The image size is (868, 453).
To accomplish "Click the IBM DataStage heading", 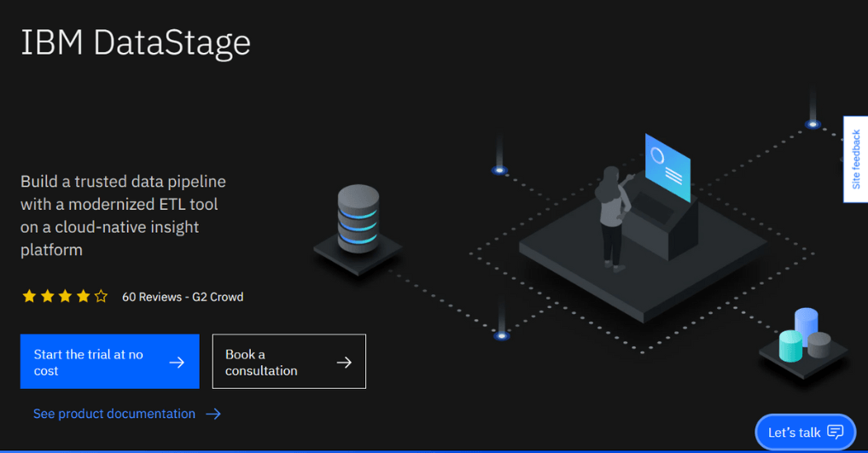I will 136,43.
